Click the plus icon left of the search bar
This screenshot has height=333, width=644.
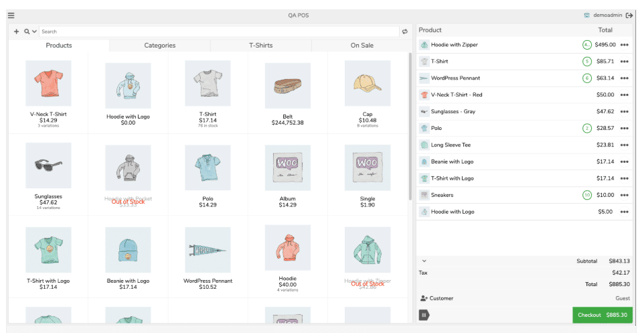coord(16,31)
